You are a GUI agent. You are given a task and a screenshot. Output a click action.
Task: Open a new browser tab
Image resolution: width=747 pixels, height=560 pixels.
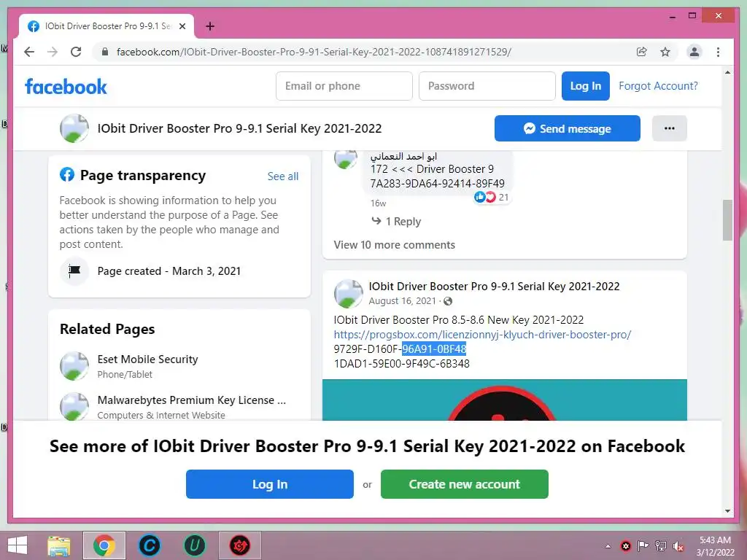click(210, 26)
